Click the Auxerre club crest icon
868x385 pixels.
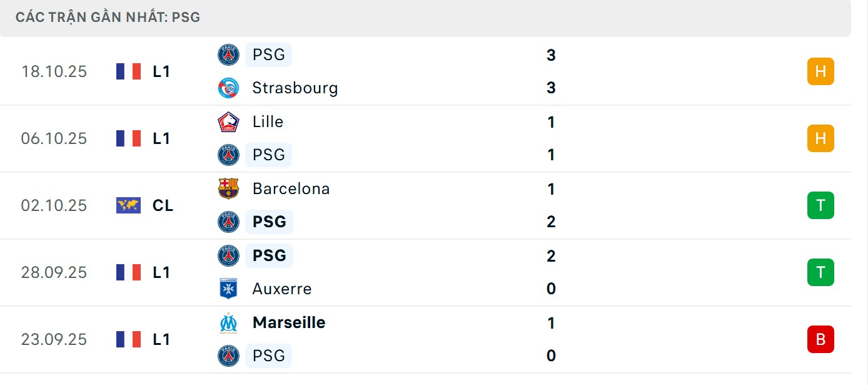click(228, 289)
